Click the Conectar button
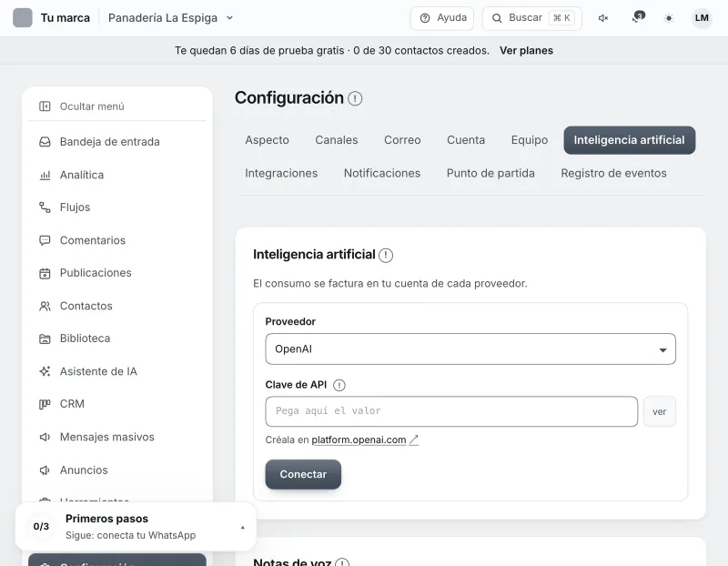The height and width of the screenshot is (566, 728). pyautogui.click(x=303, y=474)
